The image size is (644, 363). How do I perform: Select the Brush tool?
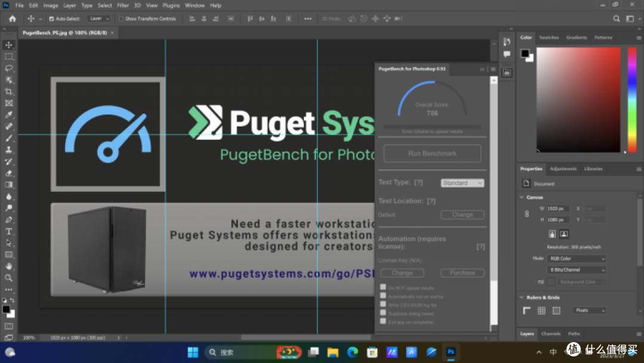tap(8, 138)
